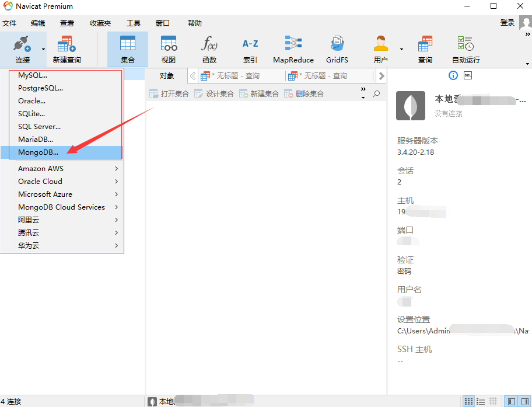The image size is (532, 407).
Task: Open the GridFS tool
Action: point(337,49)
